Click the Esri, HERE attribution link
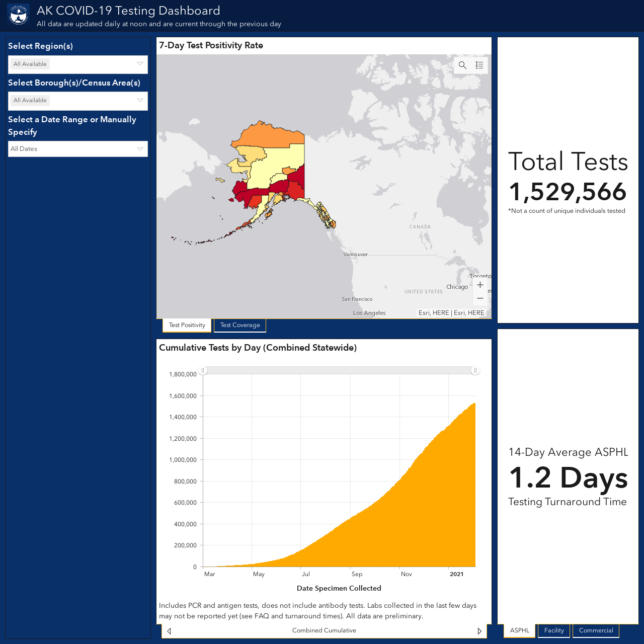 (x=451, y=313)
